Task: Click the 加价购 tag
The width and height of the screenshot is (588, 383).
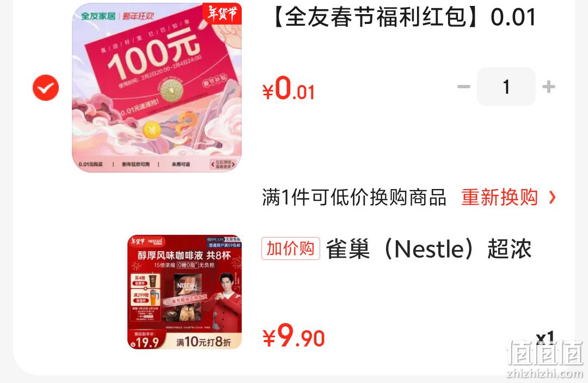Action: click(291, 248)
